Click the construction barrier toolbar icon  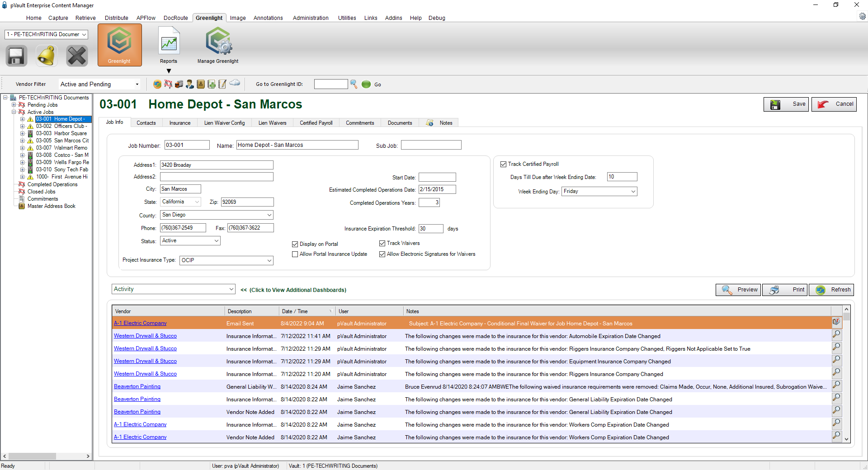168,84
